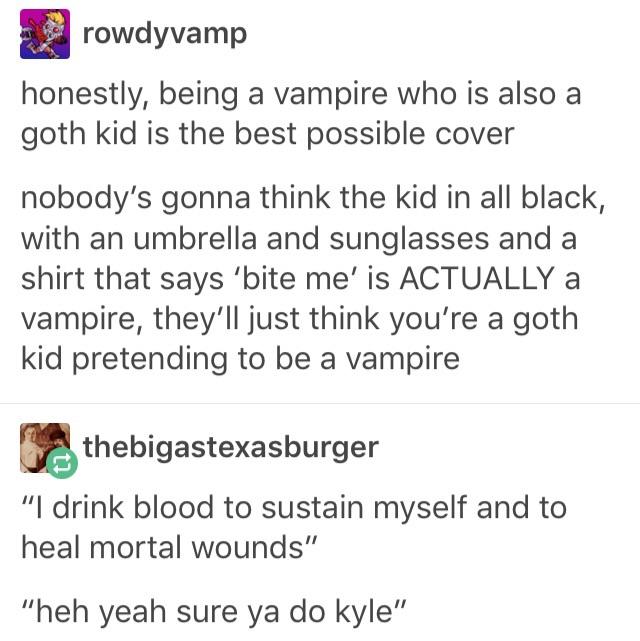Click the word 'pretending' in the last line
This screenshot has height=641, width=640.
point(150,360)
